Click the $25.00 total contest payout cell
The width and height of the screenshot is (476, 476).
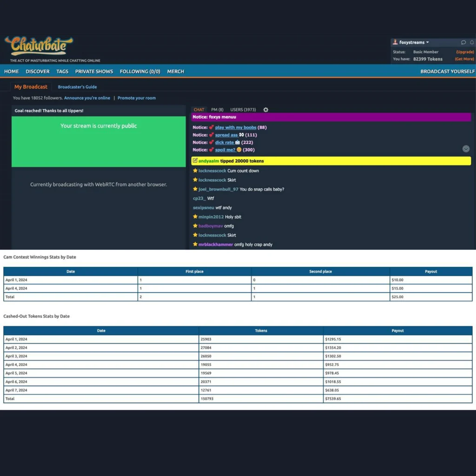431,297
